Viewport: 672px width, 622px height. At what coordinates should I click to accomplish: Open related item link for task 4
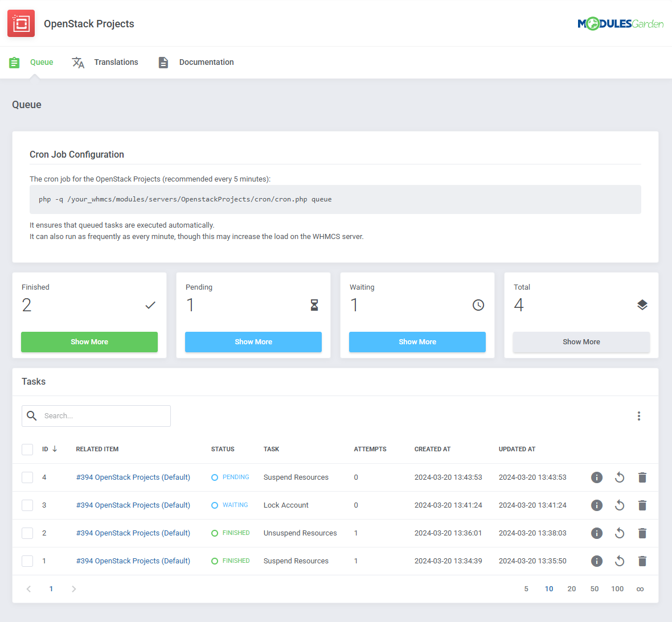pos(133,477)
